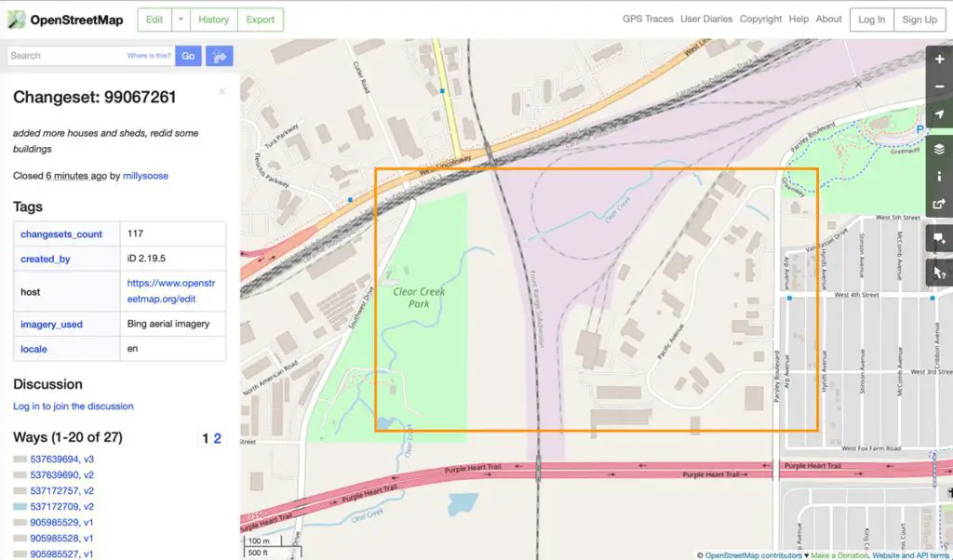Open the History tab

tap(214, 20)
